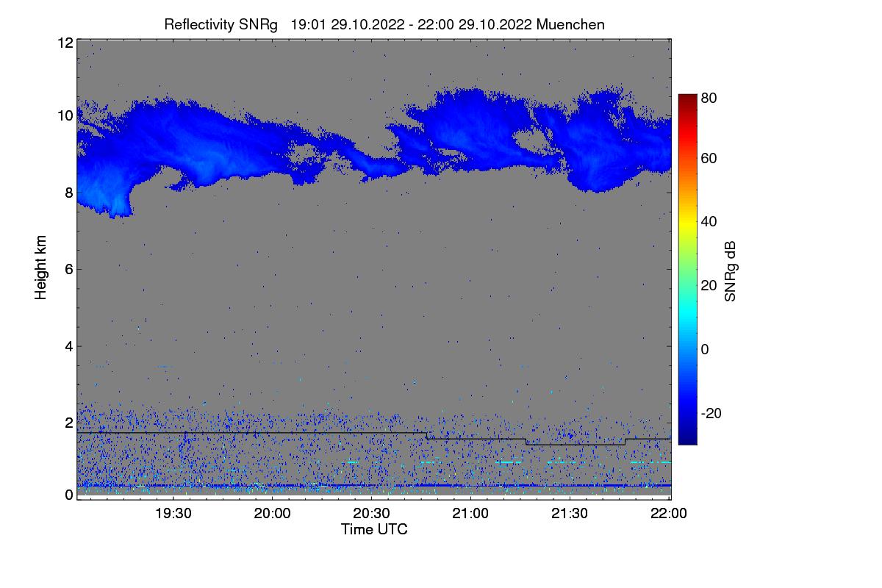Click the colorbar value 40
Screen dimensions: 882x588
coord(709,221)
